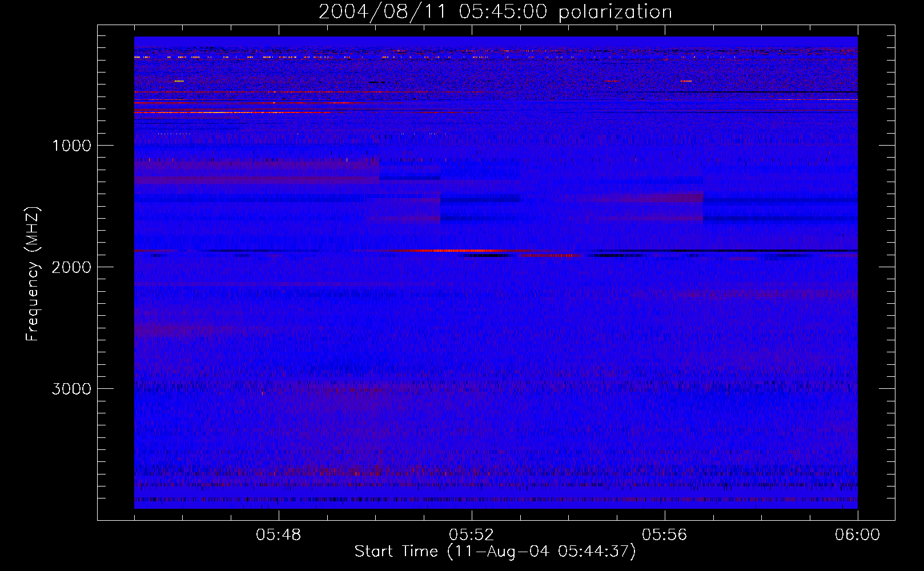Screen dimensions: 924x571
Task: Click the 05:52 time axis label
Action: pyautogui.click(x=472, y=535)
